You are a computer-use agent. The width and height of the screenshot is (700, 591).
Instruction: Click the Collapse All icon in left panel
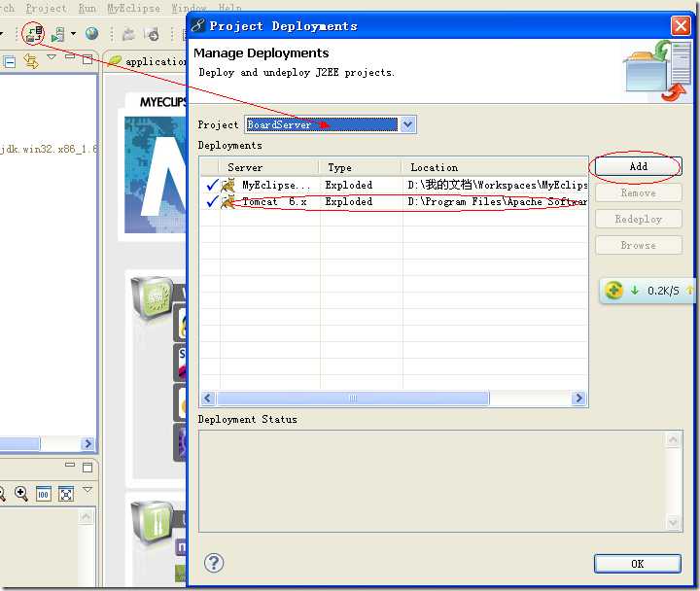tap(10, 61)
